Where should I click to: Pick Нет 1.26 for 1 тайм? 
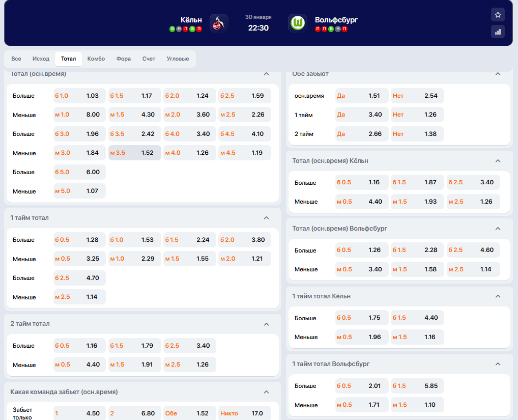417,115
